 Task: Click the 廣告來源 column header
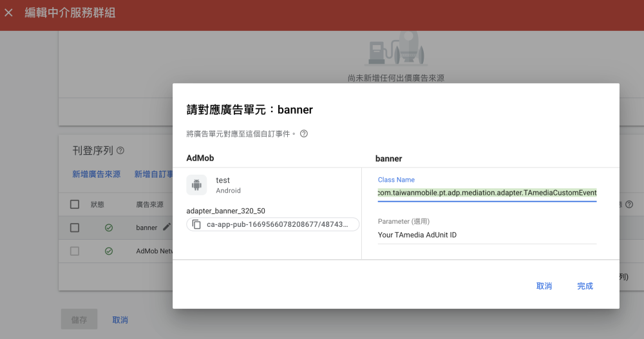click(150, 204)
